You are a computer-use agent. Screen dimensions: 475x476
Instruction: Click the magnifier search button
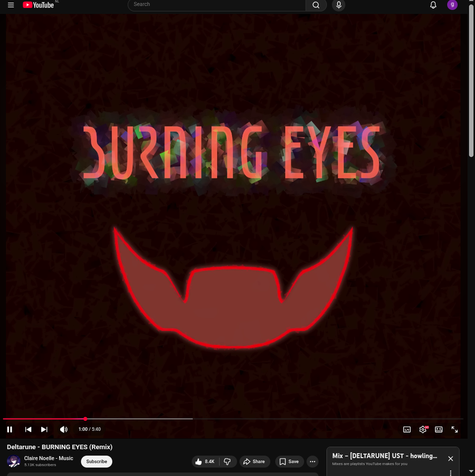tap(316, 5)
